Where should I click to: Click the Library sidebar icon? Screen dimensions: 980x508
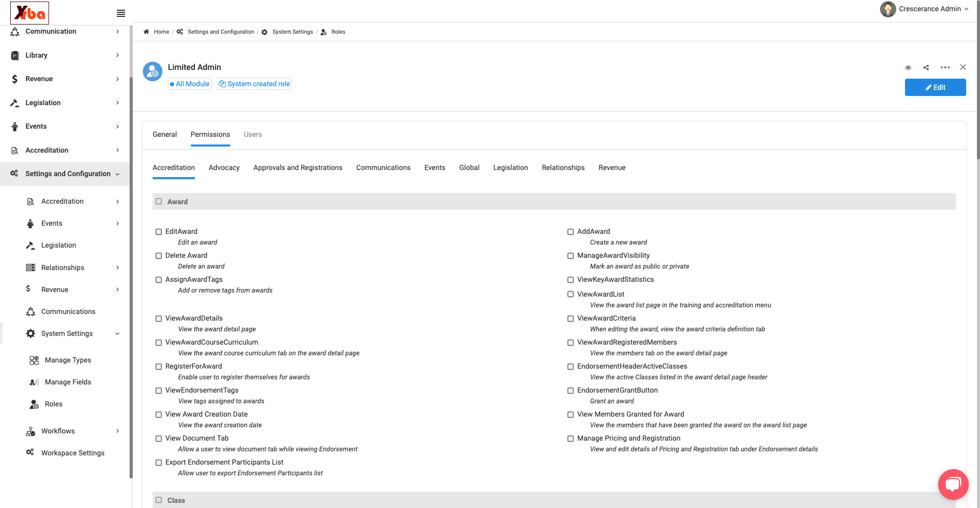(15, 55)
